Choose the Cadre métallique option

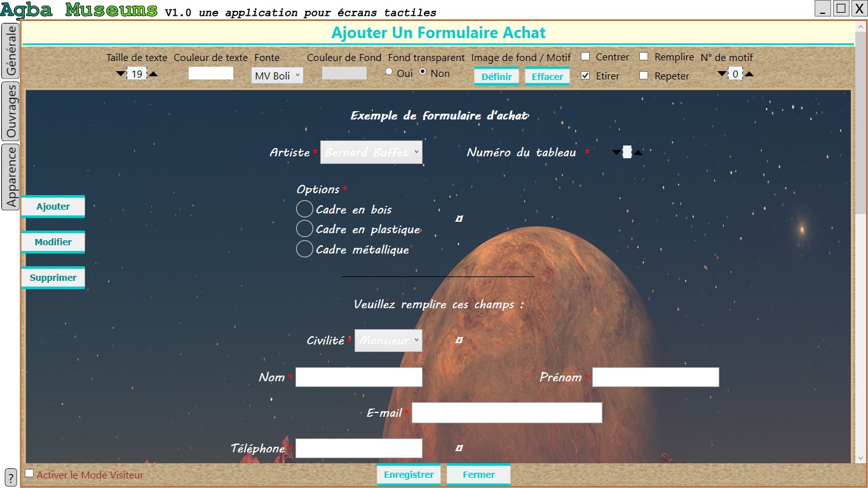[x=305, y=248]
